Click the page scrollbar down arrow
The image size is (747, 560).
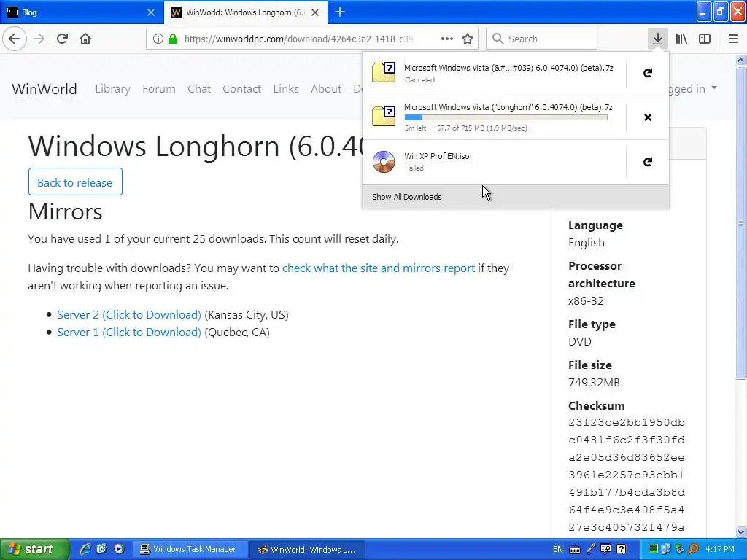click(x=741, y=532)
